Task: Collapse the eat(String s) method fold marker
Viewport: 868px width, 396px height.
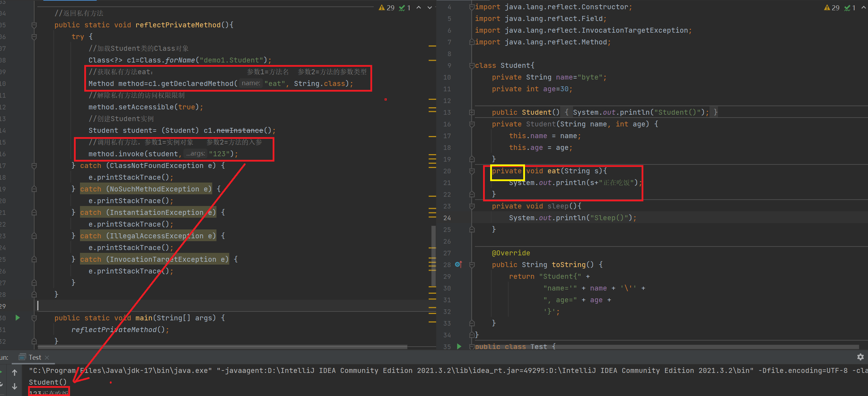Action: point(472,171)
